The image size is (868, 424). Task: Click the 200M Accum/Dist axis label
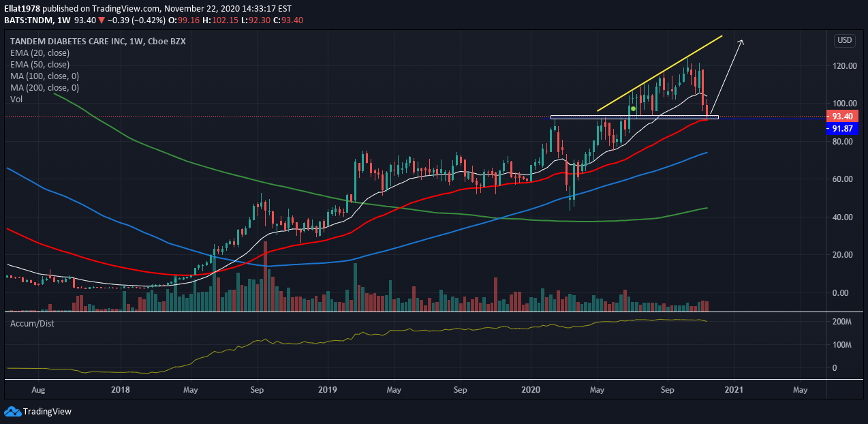842,322
